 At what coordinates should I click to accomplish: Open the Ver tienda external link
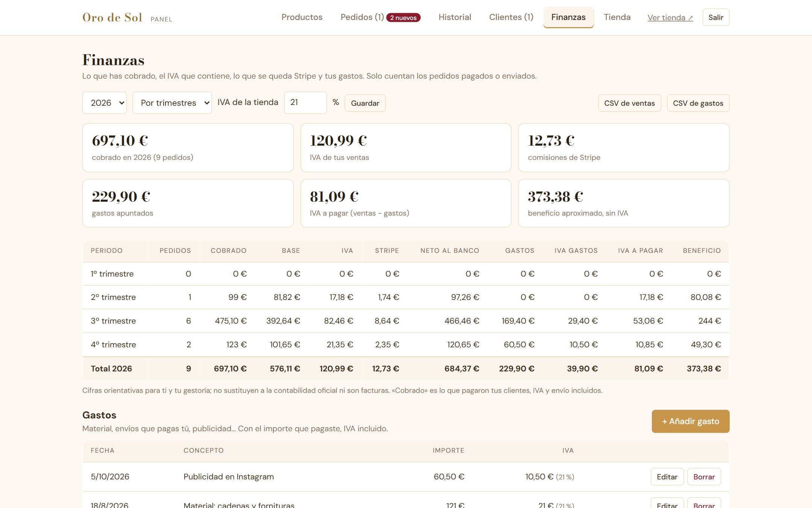pos(670,18)
